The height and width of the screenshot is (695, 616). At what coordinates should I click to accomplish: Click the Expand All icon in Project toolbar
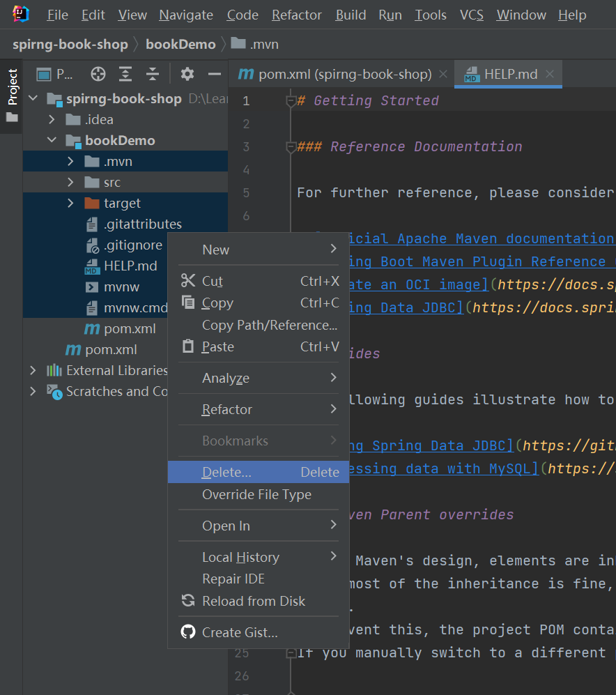coord(125,74)
